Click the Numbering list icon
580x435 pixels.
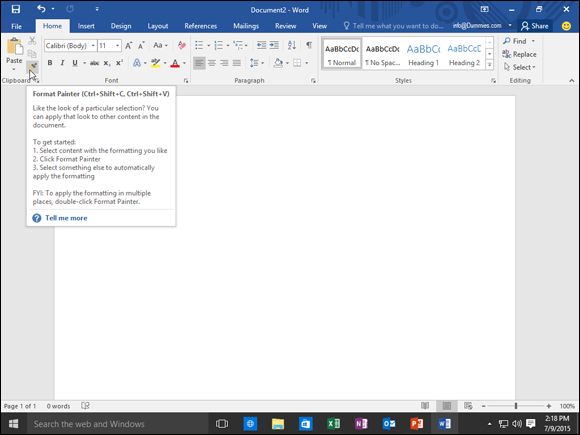pos(219,45)
